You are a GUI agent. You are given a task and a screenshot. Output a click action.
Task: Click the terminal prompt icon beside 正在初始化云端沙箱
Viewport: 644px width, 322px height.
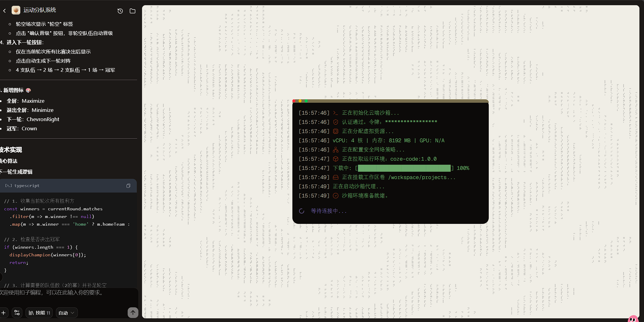(336, 113)
